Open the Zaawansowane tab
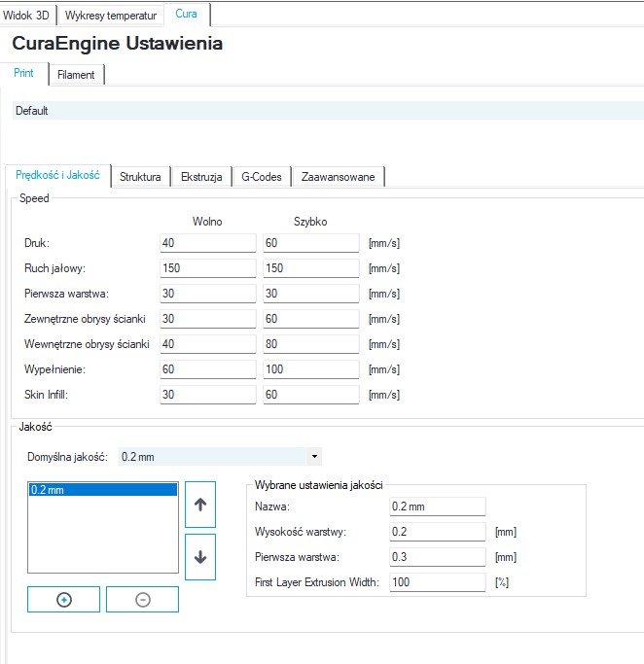The image size is (644, 664). pos(339,177)
